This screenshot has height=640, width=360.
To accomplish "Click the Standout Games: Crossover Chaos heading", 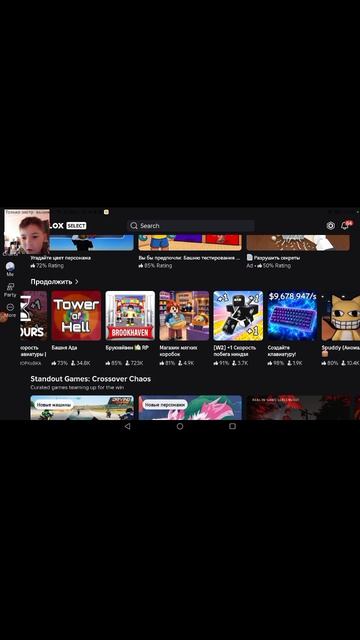I will point(91,379).
